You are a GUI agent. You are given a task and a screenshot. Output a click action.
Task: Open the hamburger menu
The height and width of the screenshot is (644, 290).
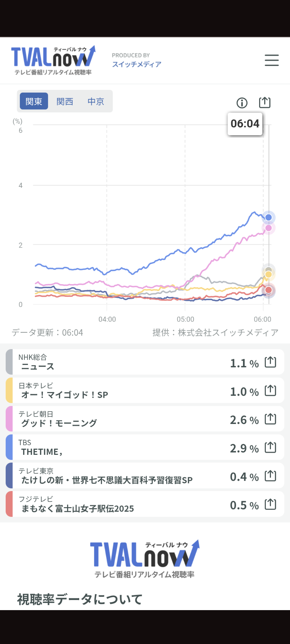click(272, 60)
